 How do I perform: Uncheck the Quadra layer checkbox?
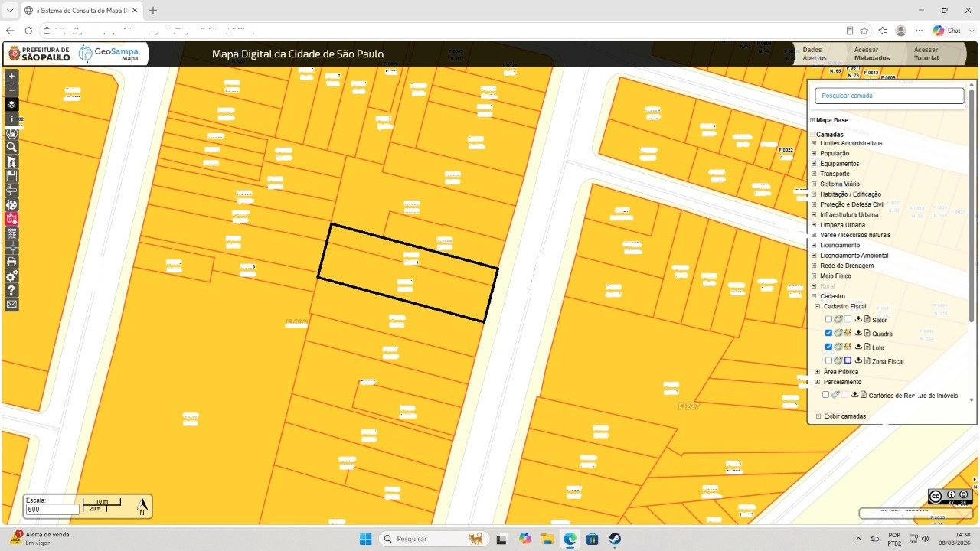pyautogui.click(x=829, y=333)
